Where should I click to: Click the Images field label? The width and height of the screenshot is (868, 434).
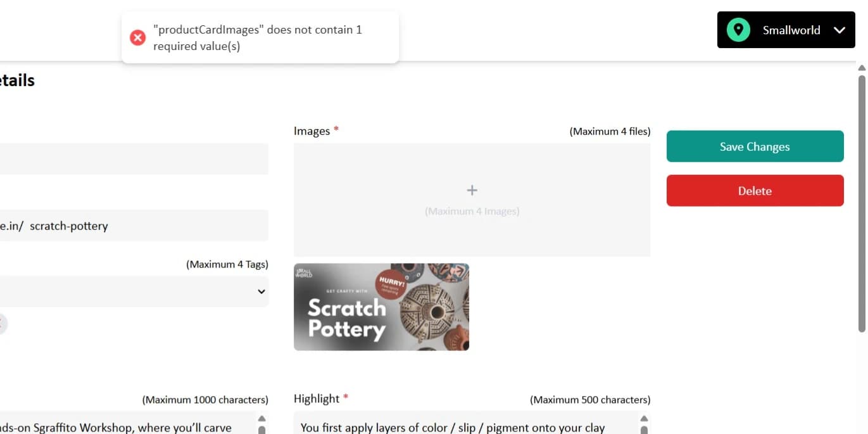tap(311, 131)
